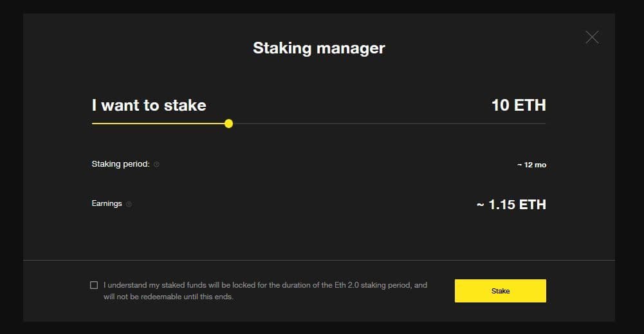Image resolution: width=644 pixels, height=334 pixels.
Task: Click the "I understand my staked funds" text line
Action: pyautogui.click(x=265, y=284)
